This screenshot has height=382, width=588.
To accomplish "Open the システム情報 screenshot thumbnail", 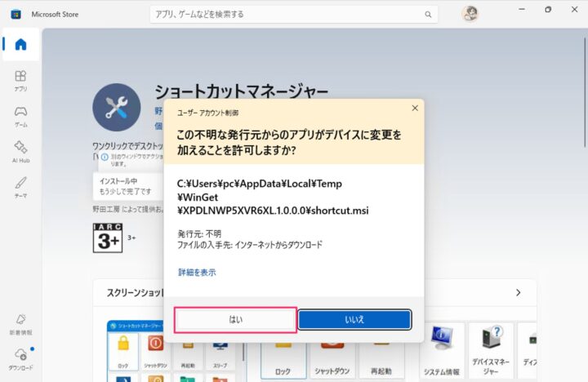I will point(442,349).
